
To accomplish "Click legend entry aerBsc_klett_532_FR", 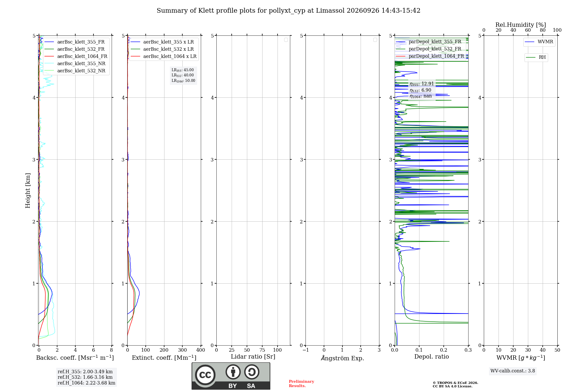I will [76, 49].
